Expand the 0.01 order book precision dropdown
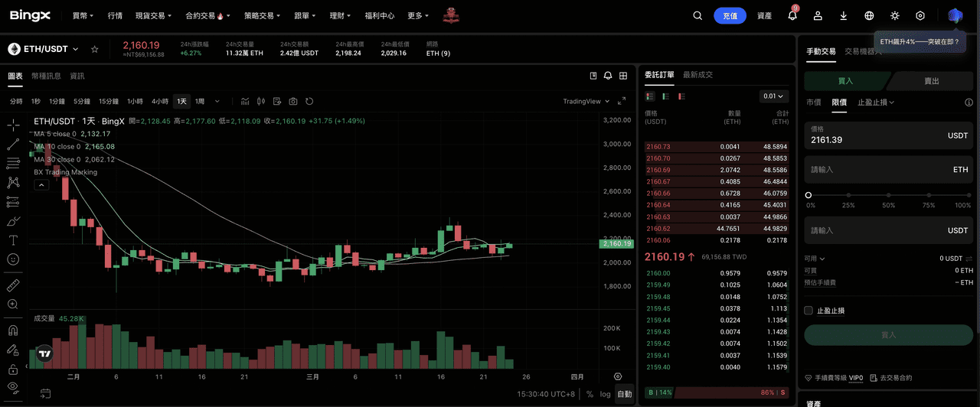This screenshot has height=407, width=980. click(x=773, y=96)
